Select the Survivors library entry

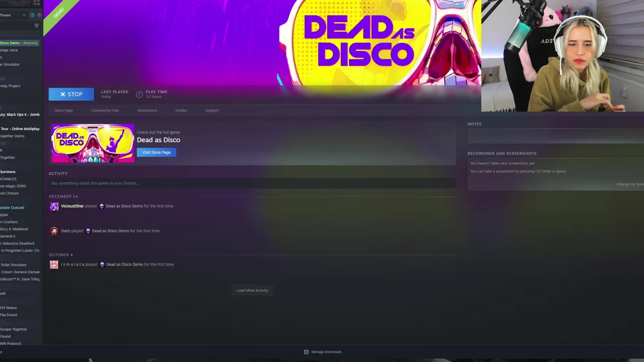click(x=8, y=172)
